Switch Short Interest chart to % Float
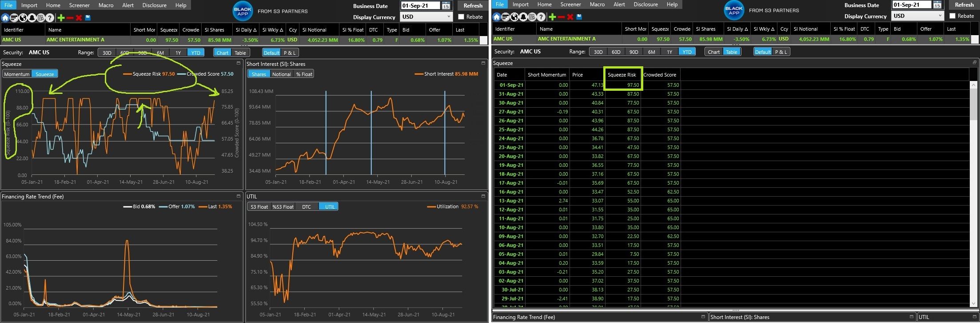The image size is (980, 323). (x=304, y=74)
